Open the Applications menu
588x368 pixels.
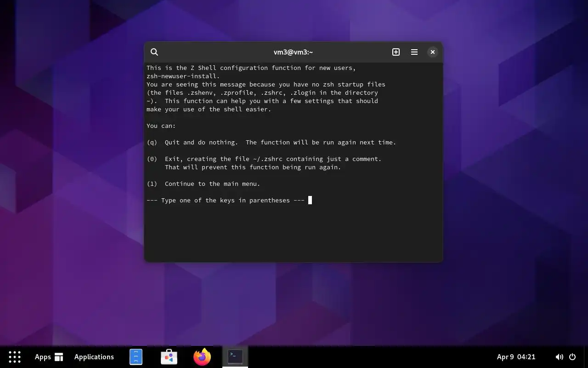pos(94,357)
